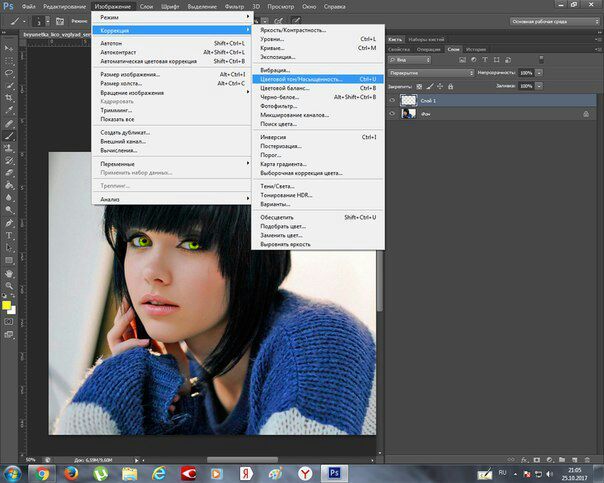This screenshot has height=483, width=604.
Task: Open fill slider dropdown arrow
Action: [539, 86]
